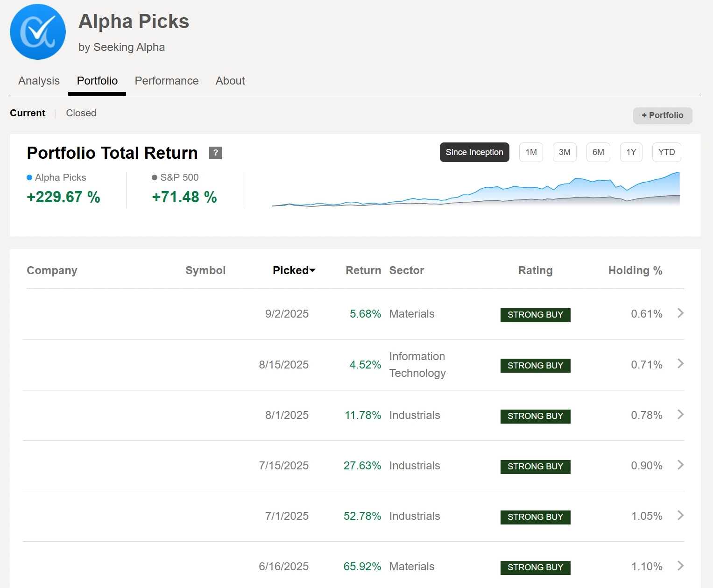
Task: Switch chart to YTD range
Action: [x=666, y=152]
